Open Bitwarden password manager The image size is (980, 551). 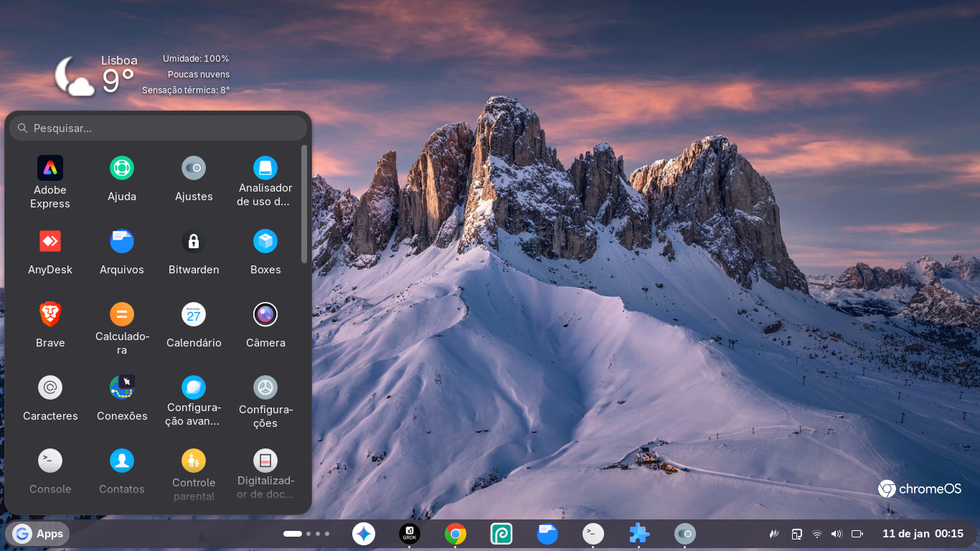[194, 242]
